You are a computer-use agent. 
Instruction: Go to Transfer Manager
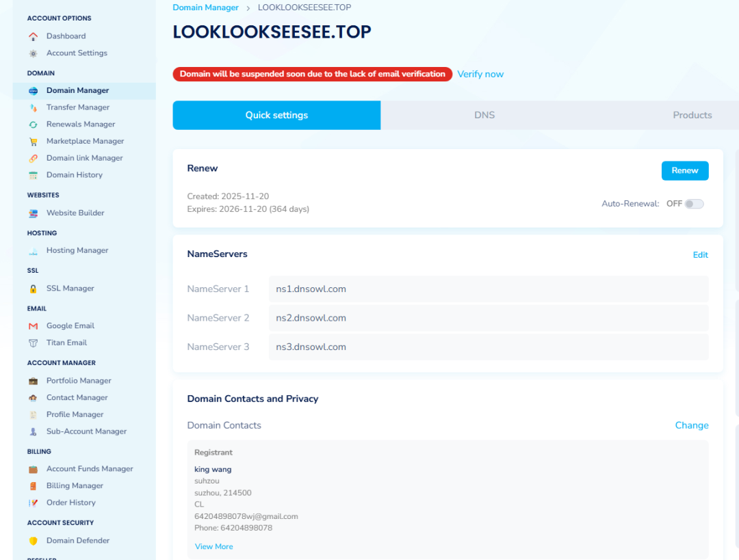[x=78, y=107]
